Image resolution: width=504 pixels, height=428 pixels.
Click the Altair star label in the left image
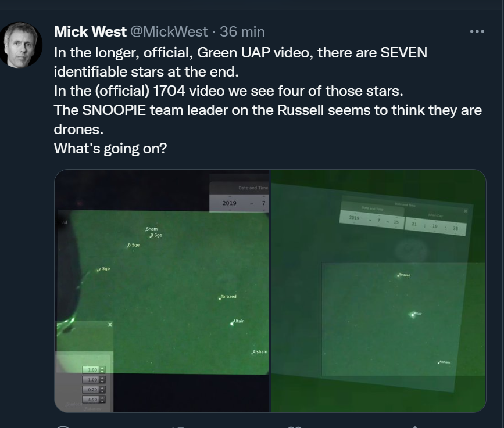point(238,321)
